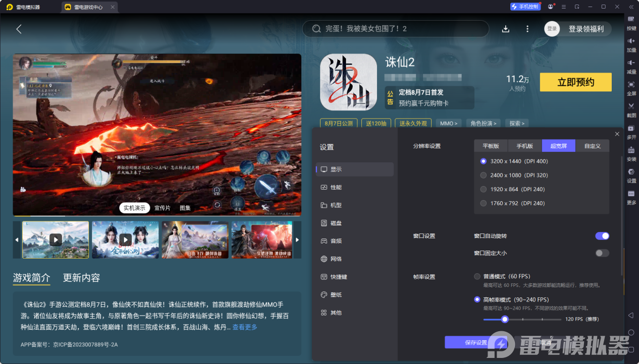Click 登录领福利 login rewards button
Viewport: 639px width, 364px height.
pos(586,29)
